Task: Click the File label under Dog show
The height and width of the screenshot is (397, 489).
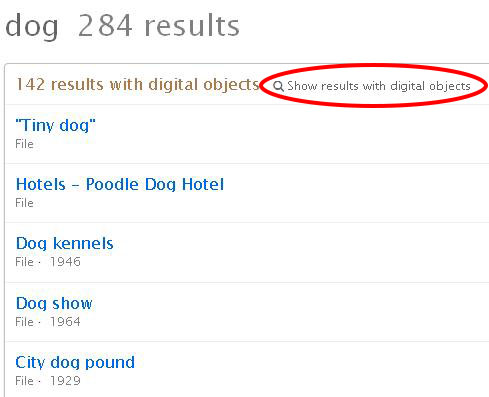Action: (x=24, y=322)
